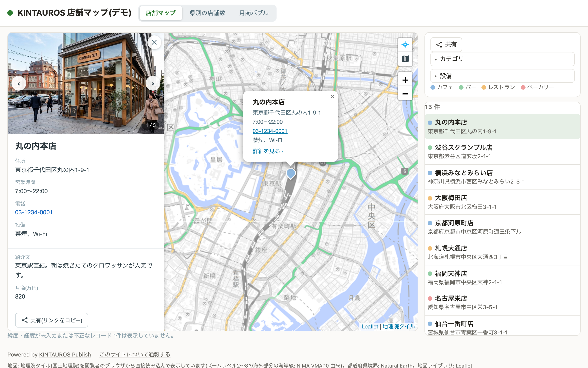Expand the 設備 filter
588x368 pixels.
[502, 76]
